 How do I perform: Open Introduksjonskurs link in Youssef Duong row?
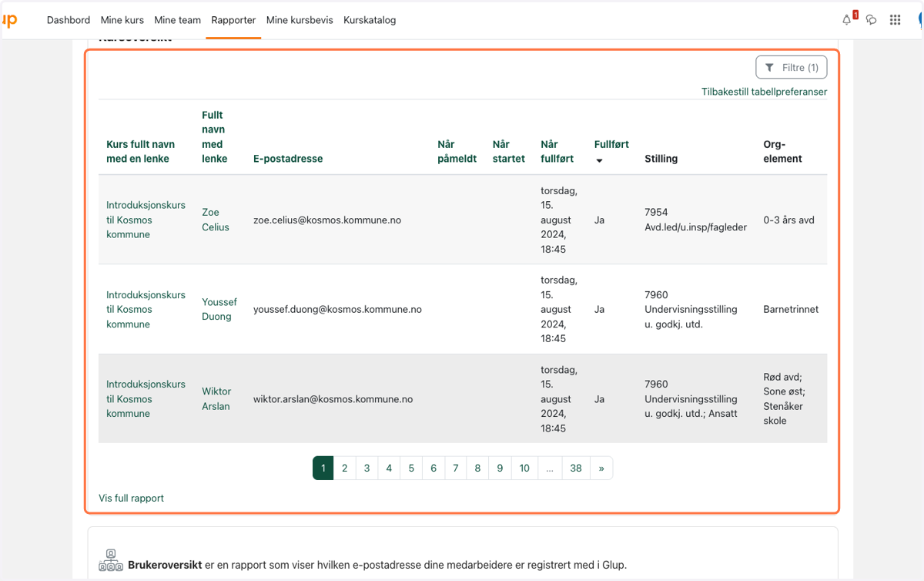tap(146, 309)
